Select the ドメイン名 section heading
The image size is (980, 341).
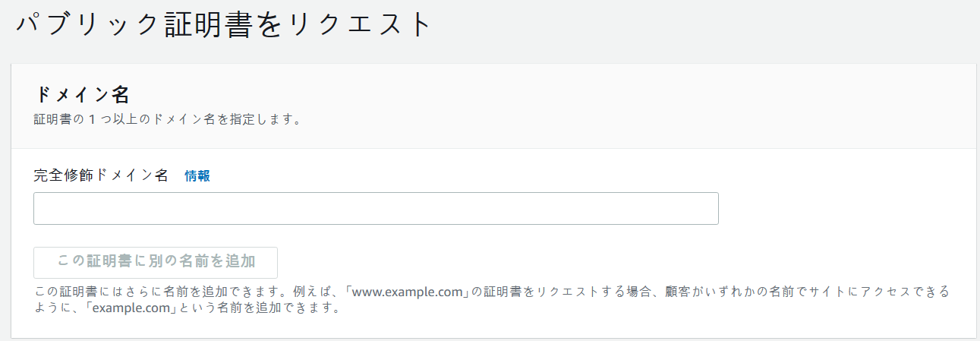click(83, 96)
